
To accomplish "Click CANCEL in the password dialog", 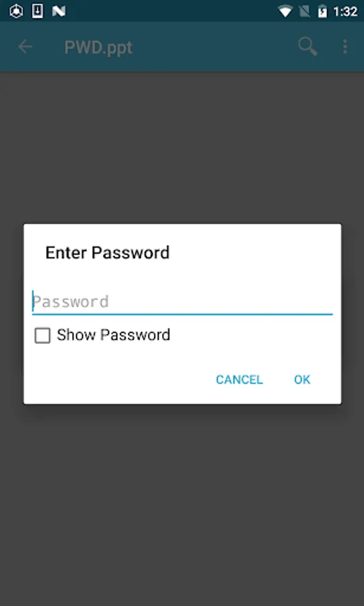I will click(240, 380).
